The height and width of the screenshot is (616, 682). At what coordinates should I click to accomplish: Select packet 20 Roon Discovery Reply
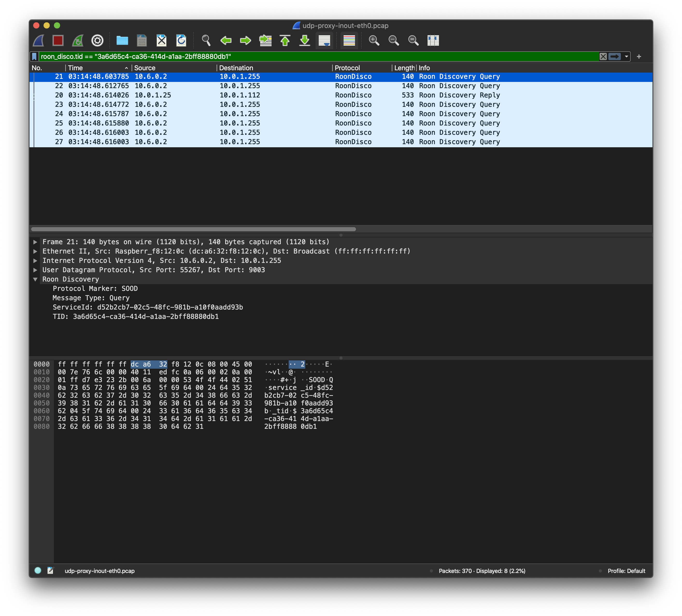pyautogui.click(x=341, y=95)
